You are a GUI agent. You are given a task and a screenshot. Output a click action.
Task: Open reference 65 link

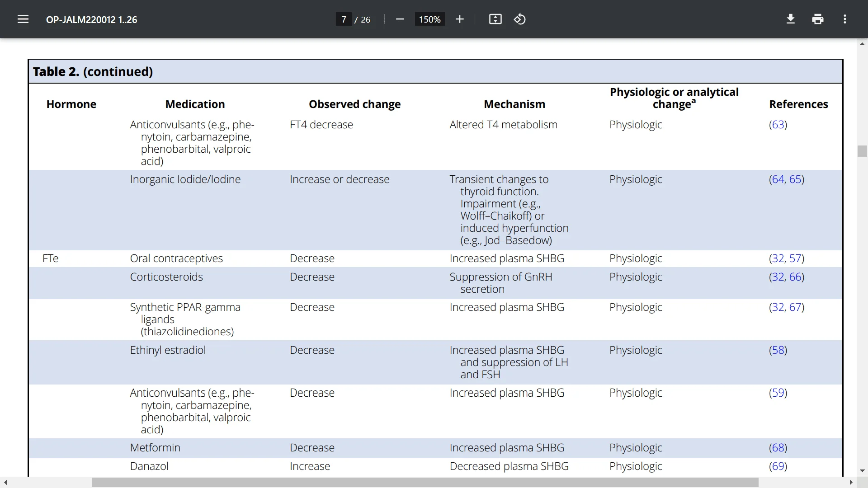click(795, 179)
